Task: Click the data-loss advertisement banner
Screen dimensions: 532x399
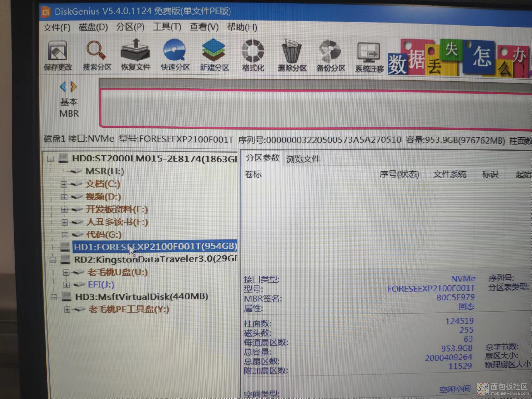Action: (x=459, y=58)
